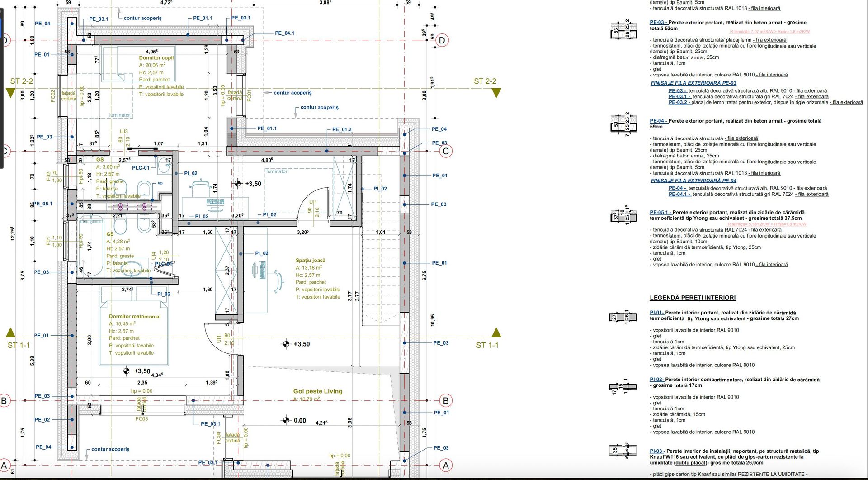
Task: Select the Spațiu joacă room label
Action: [310, 261]
